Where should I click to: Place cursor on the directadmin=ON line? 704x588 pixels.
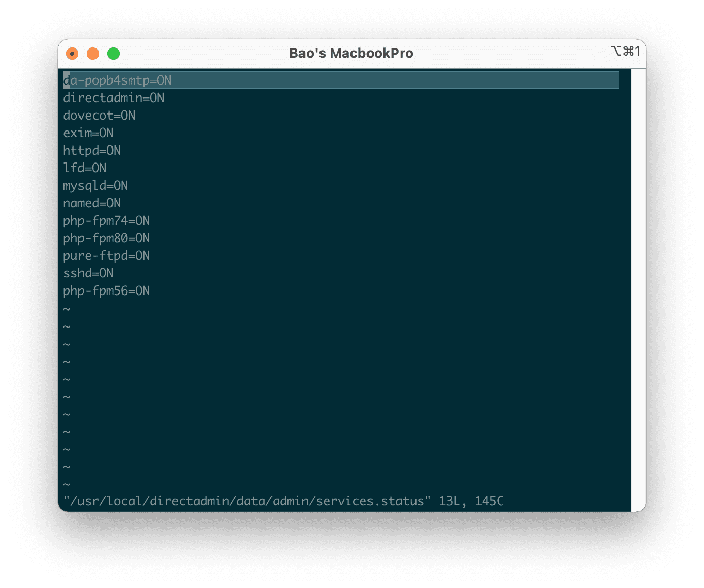pyautogui.click(x=114, y=98)
